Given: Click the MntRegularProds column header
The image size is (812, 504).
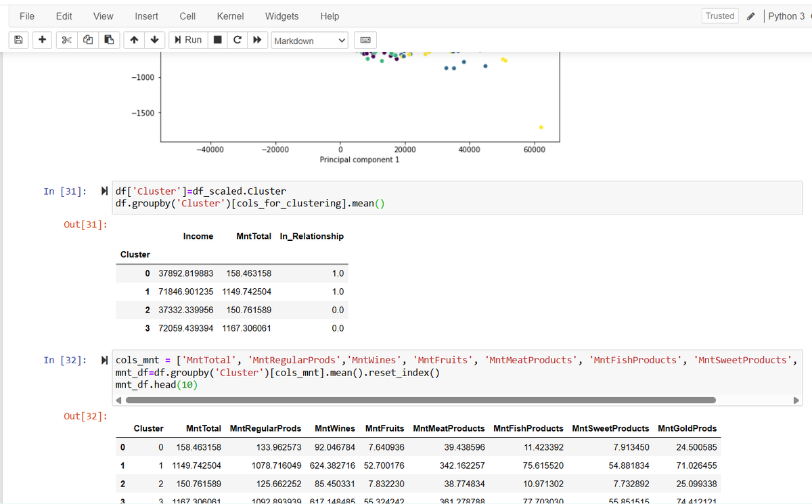Looking at the screenshot, I should point(266,428).
